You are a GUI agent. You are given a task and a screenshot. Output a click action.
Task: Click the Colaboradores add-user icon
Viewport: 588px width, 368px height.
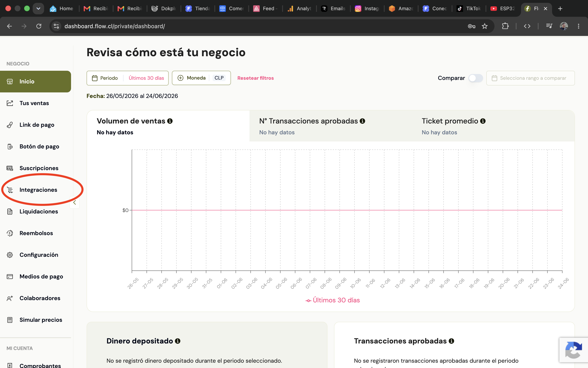pos(10,298)
